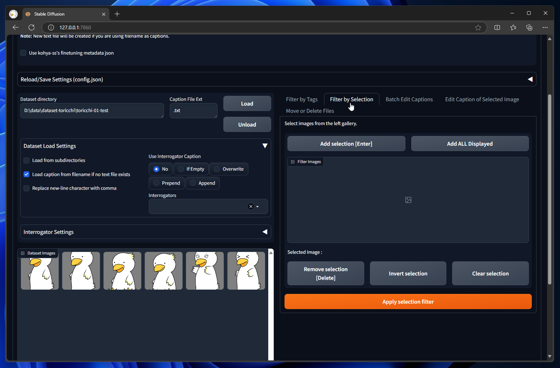This screenshot has width=560, height=368.
Task: Click the browser profile avatar icon
Action: click(14, 14)
